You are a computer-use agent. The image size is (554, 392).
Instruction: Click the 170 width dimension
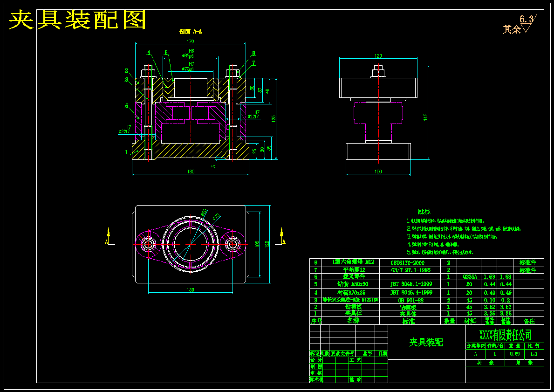(190, 41)
